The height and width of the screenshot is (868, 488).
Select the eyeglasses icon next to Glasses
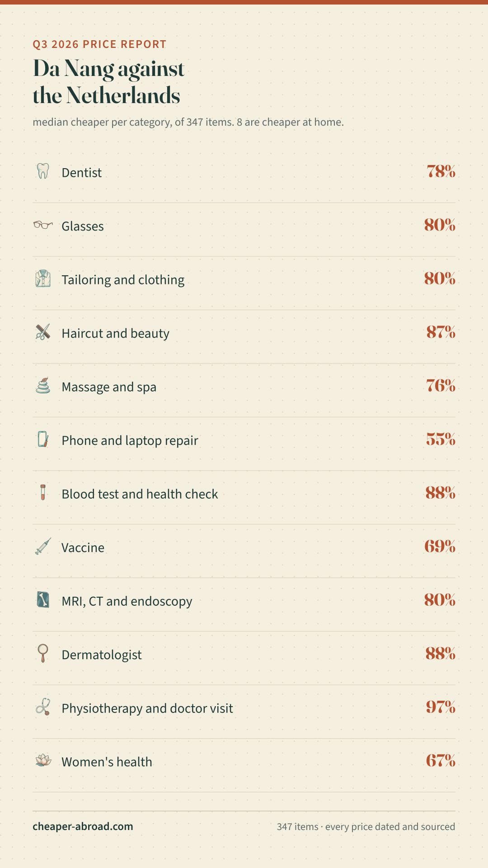click(43, 225)
